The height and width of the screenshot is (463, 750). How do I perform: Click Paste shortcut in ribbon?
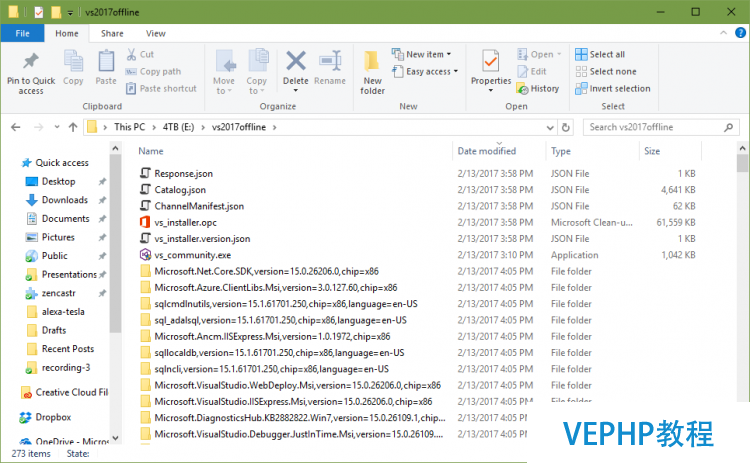[x=161, y=88]
